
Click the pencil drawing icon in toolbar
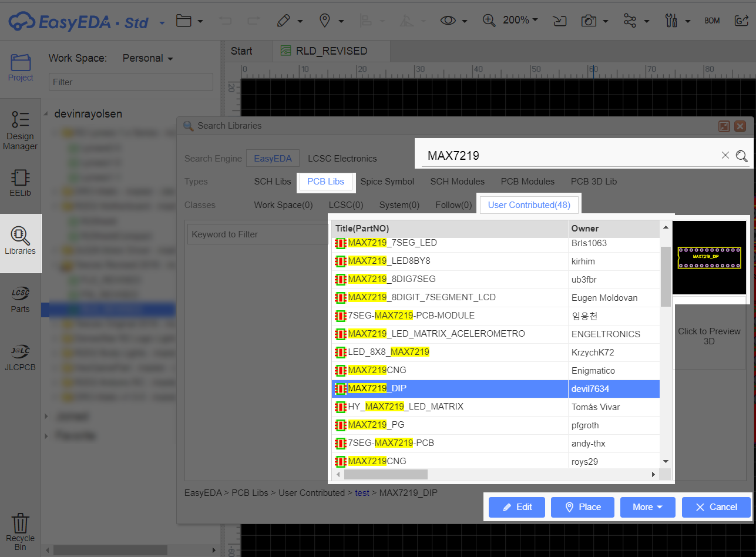(283, 21)
